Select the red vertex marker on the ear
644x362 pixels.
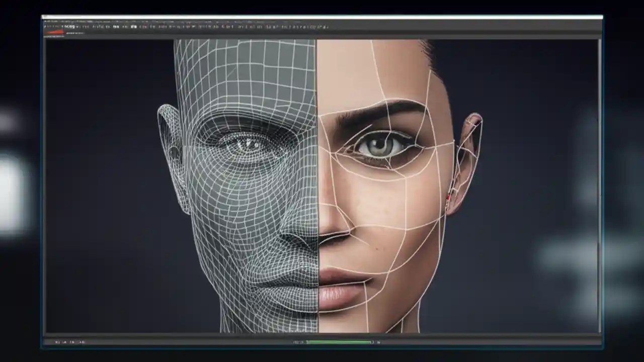(449, 197)
